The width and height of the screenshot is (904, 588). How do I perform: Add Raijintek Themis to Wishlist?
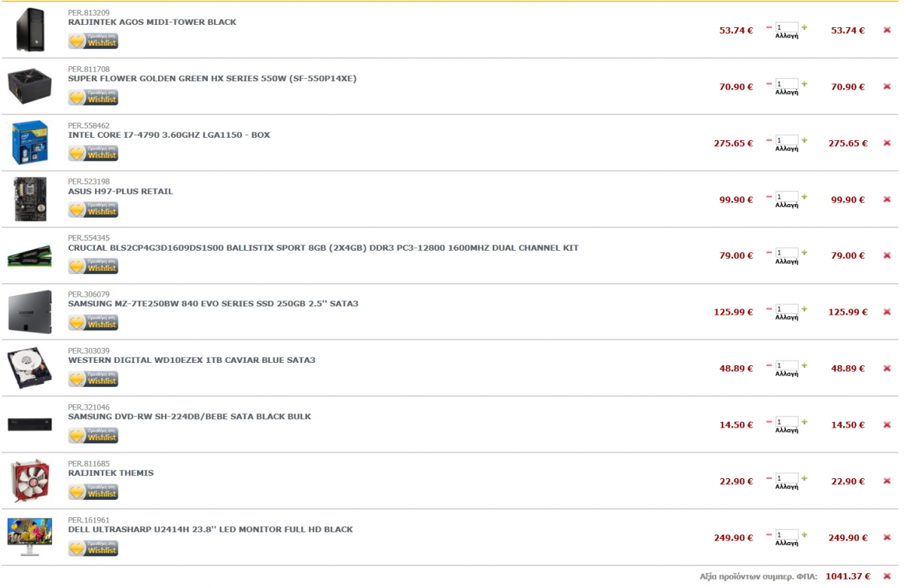point(93,492)
